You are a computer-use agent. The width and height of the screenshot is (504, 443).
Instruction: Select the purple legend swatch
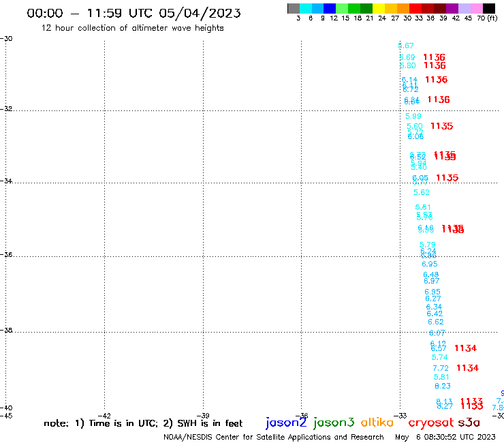[452, 8]
